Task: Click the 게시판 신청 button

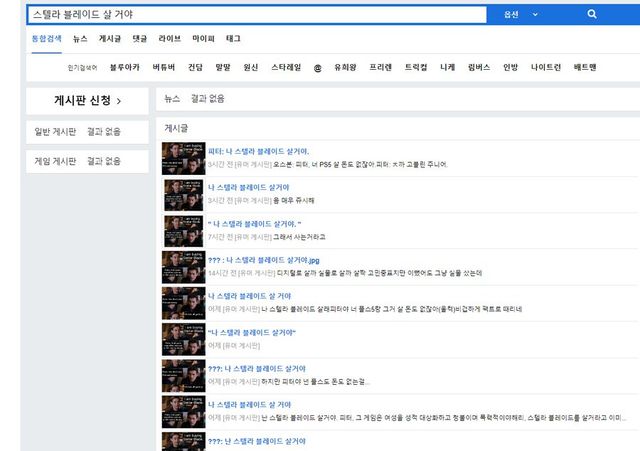Action: click(87, 100)
